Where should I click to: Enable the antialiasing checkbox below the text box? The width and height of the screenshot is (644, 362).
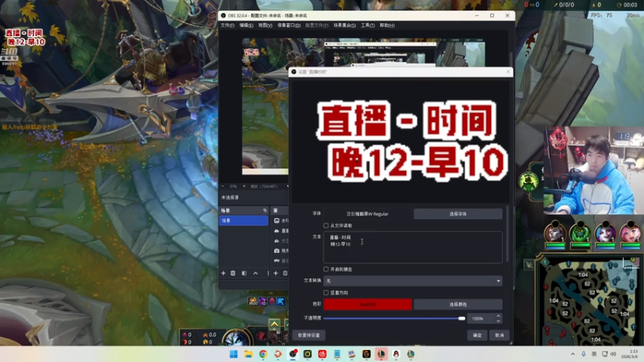tap(326, 269)
